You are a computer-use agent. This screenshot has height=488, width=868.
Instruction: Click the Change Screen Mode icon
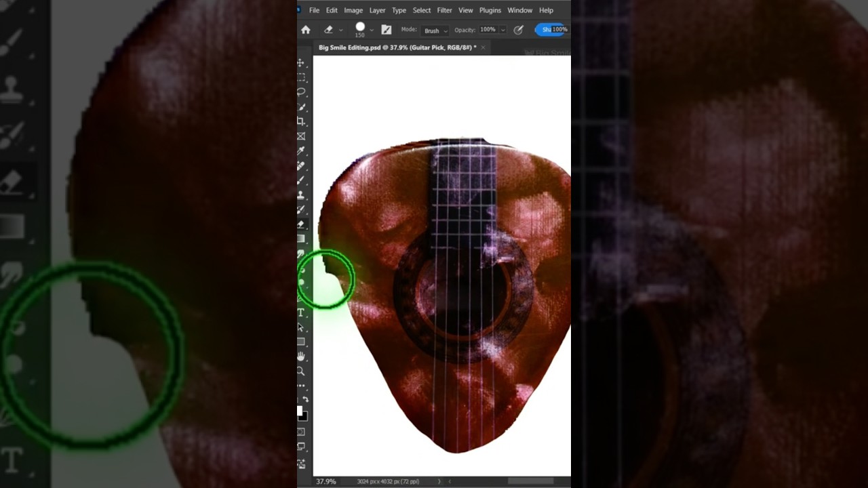click(301, 447)
